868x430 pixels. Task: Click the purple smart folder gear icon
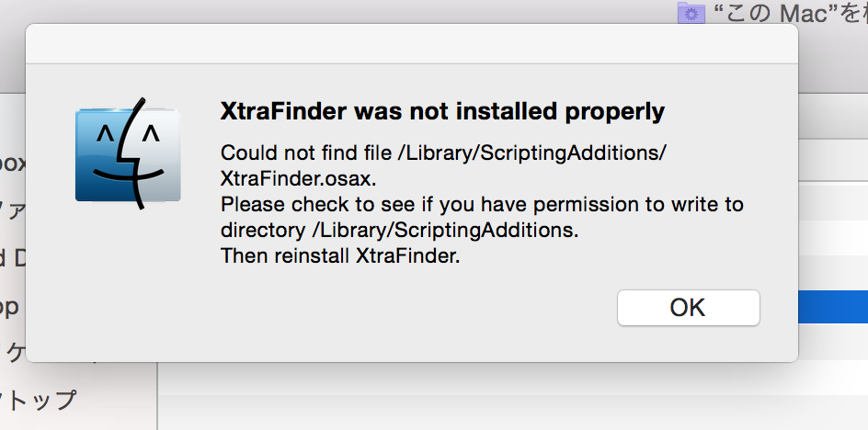point(691,13)
